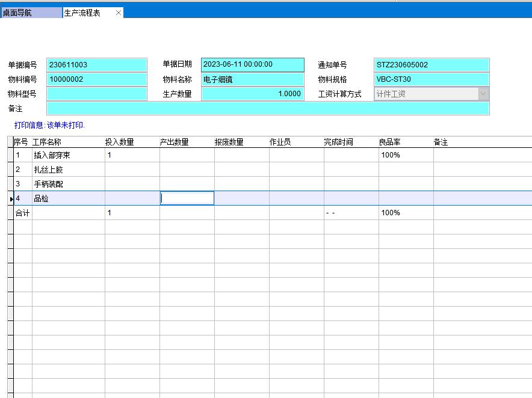The image size is (532, 398).
Task: Click the 生产数量 field
Action: tap(253, 94)
